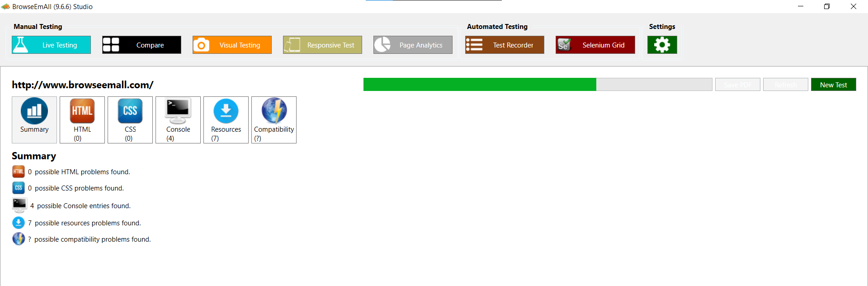Minimize the BrowseEmAll window
The image size is (868, 286).
pos(801,6)
